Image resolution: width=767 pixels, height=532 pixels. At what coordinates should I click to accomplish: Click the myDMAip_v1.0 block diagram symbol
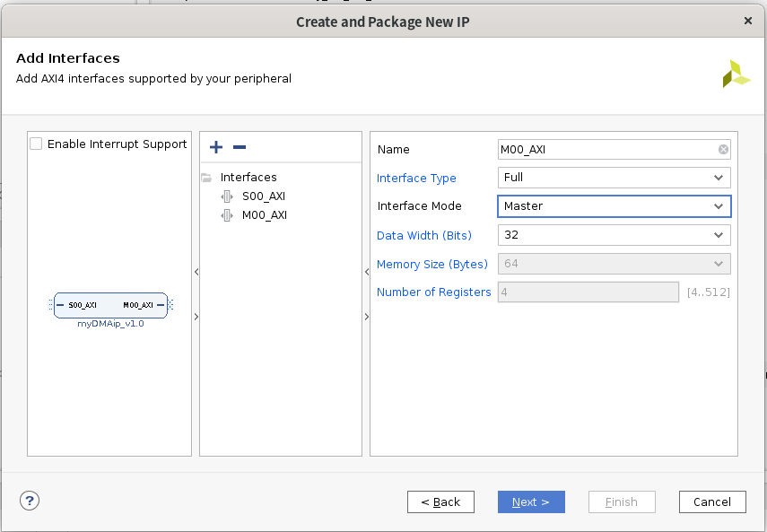coord(110,306)
